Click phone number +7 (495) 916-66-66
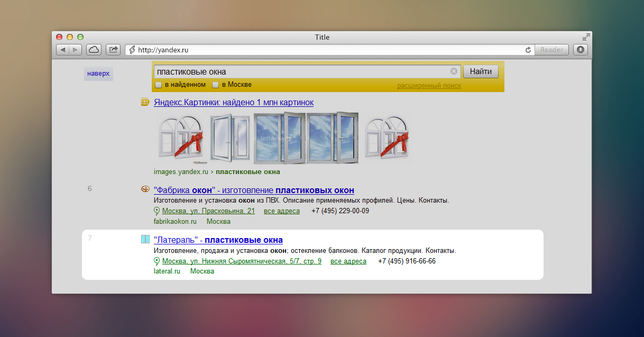644x337 pixels. [407, 261]
